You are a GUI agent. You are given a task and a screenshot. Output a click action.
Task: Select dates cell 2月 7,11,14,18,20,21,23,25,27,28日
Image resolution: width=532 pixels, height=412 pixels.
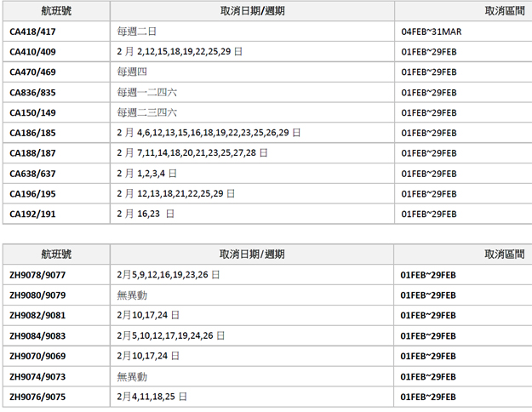pos(192,153)
